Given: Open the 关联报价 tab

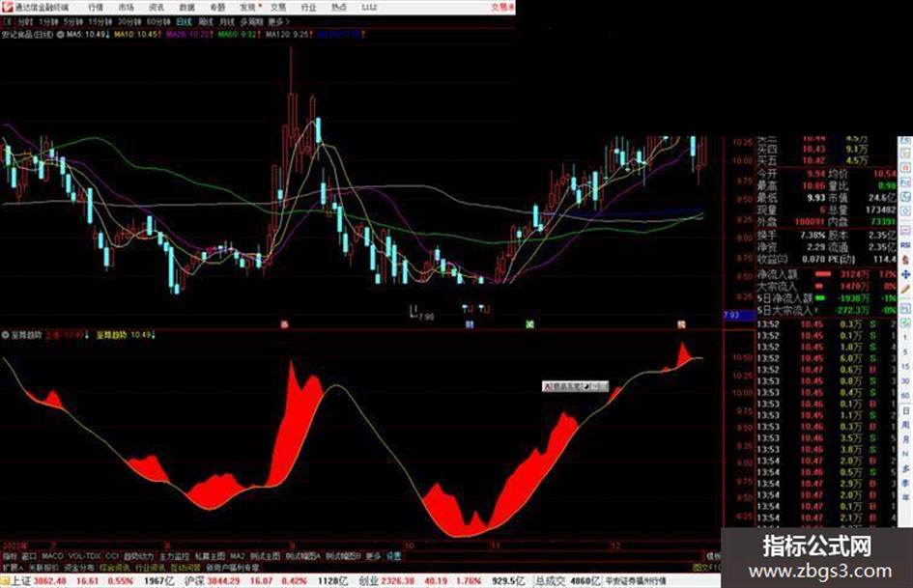Looking at the screenshot, I should tap(43, 567).
